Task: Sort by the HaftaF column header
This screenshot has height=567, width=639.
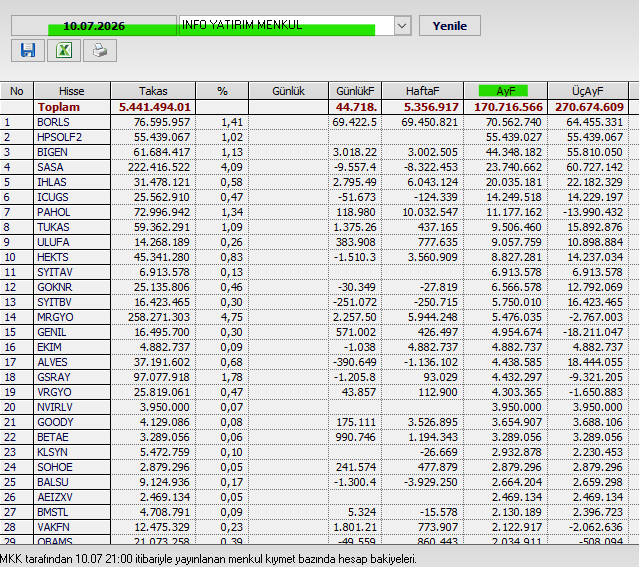Action: 423,91
